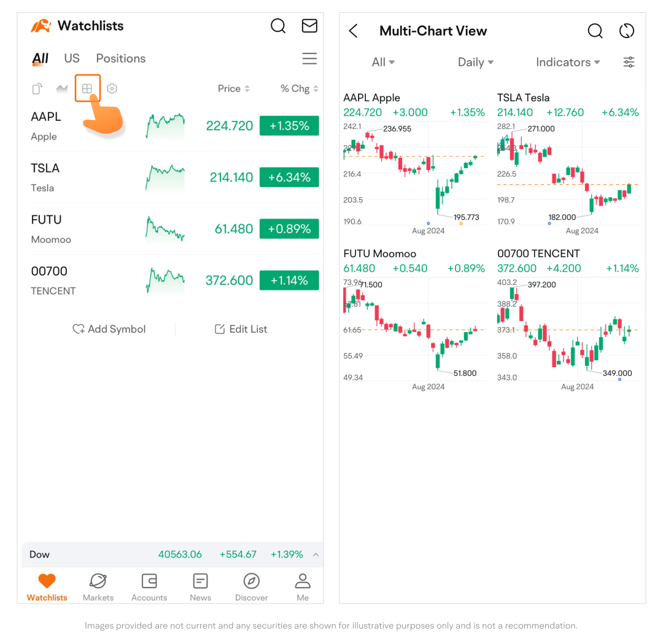Open the watchlist hamburger menu icon
Viewport: 663px width, 644px height.
[x=309, y=58]
